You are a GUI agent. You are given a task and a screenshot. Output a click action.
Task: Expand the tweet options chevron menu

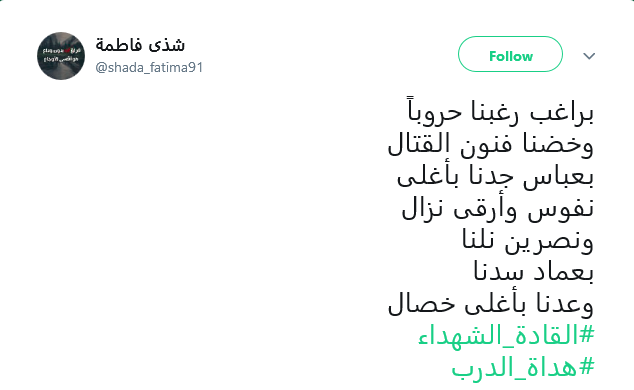pyautogui.click(x=589, y=56)
